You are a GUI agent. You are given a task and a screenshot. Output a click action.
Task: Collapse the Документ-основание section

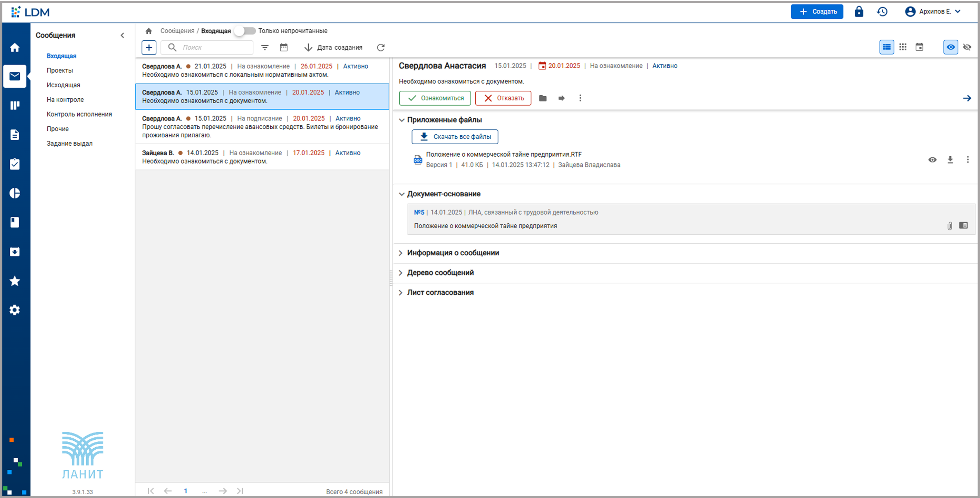click(401, 194)
